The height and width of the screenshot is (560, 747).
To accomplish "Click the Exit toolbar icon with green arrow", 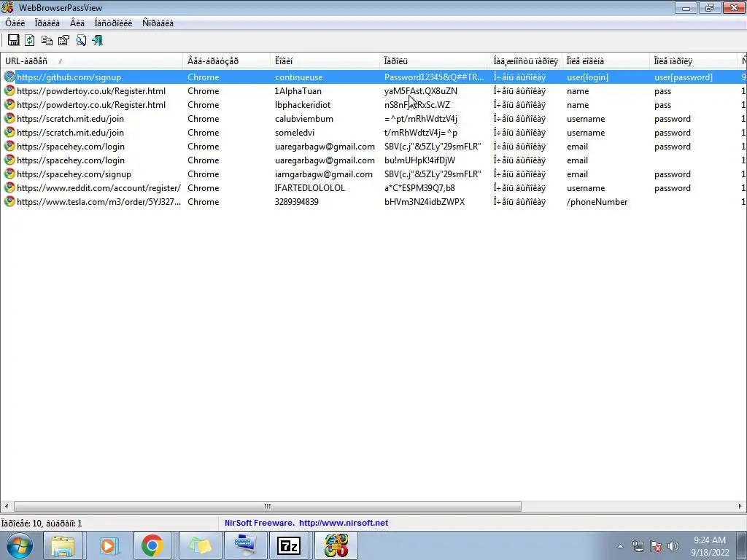I will coord(97,41).
